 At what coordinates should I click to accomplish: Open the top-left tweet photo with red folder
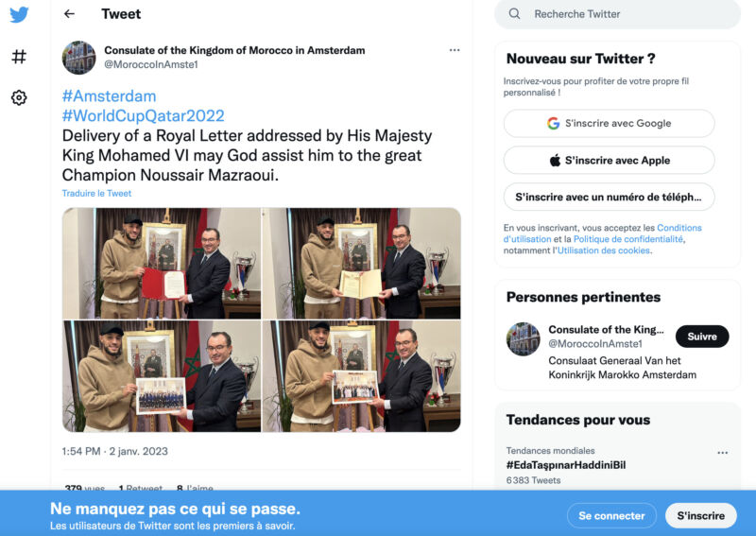coord(162,264)
